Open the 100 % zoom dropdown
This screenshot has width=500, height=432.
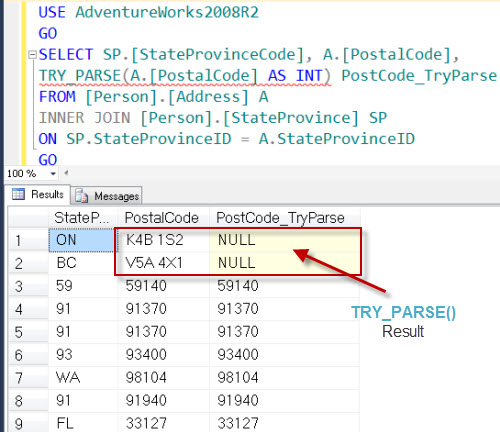tap(53, 173)
